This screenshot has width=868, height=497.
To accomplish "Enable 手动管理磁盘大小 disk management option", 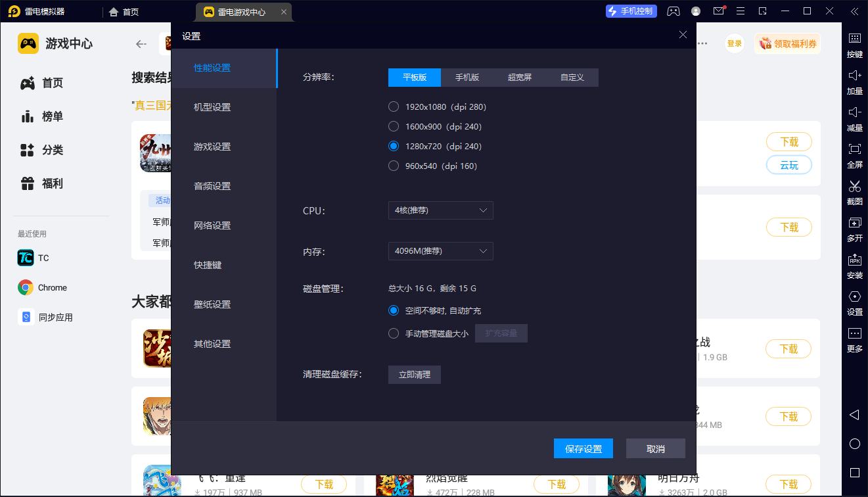I will click(x=393, y=333).
